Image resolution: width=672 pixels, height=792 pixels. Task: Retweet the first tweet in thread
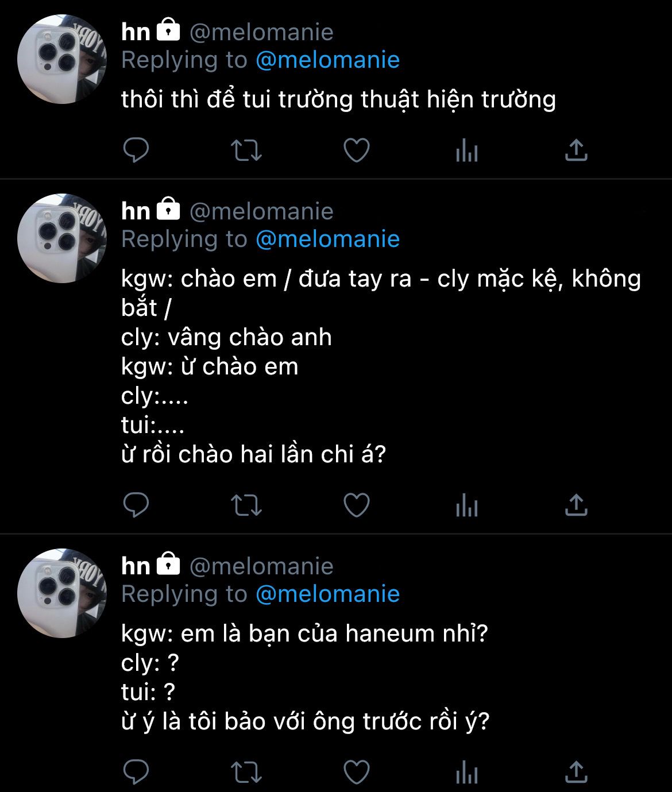tap(246, 150)
